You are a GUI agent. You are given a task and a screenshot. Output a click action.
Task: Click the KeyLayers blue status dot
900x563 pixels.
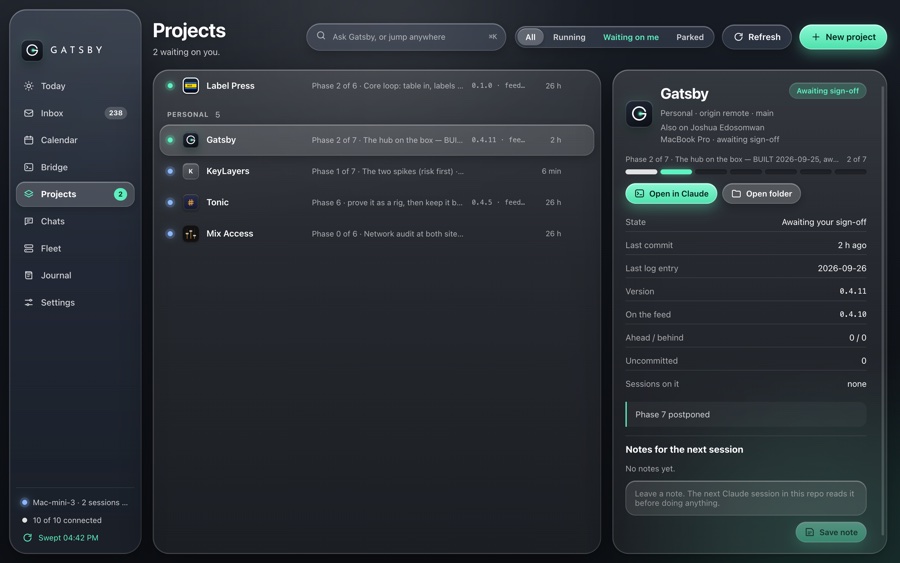(x=170, y=171)
